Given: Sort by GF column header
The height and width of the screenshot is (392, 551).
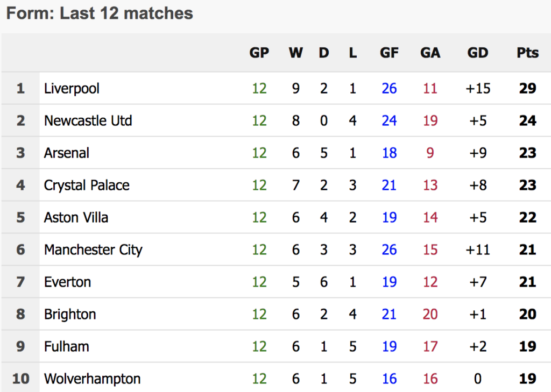Looking at the screenshot, I should click(x=389, y=53).
